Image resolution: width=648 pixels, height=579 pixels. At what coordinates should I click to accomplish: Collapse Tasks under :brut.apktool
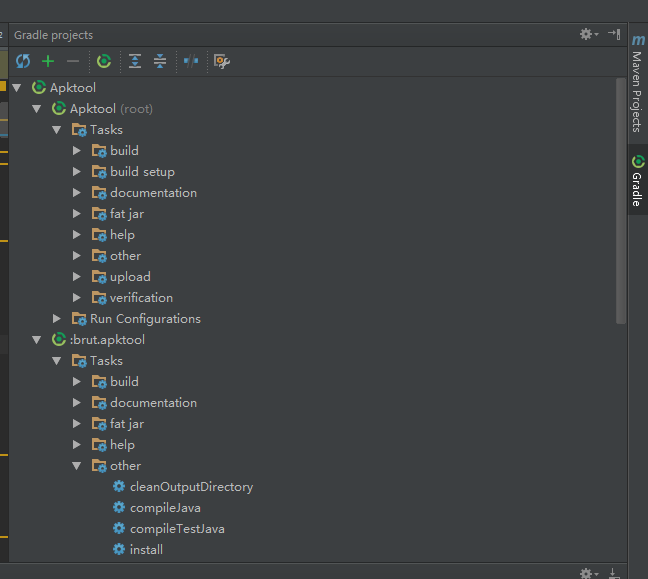(57, 361)
